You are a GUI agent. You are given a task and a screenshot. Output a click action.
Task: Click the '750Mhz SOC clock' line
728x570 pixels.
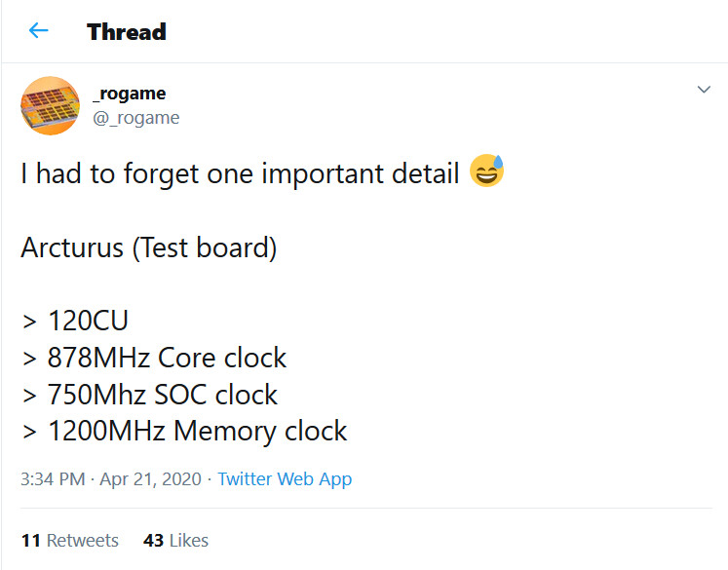(163, 395)
